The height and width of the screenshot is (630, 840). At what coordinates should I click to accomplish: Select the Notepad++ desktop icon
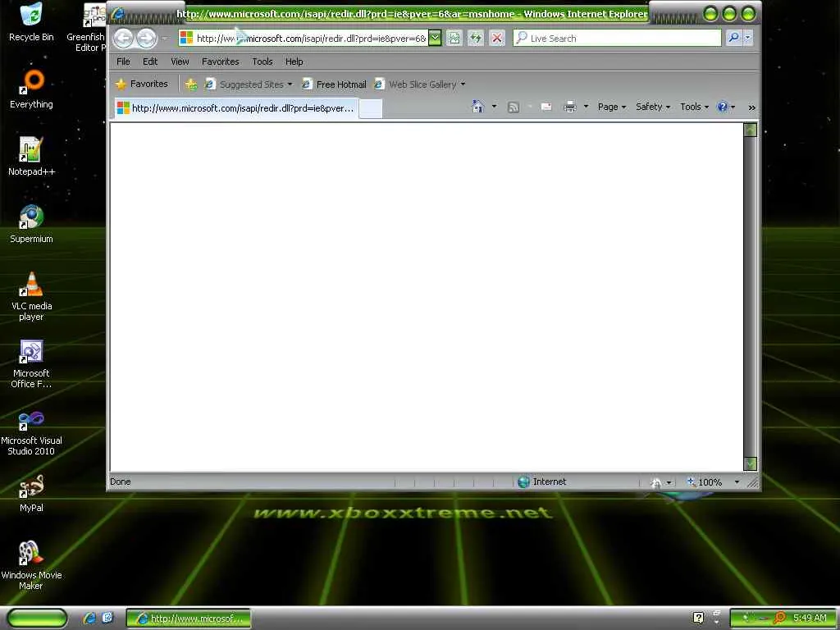click(31, 157)
